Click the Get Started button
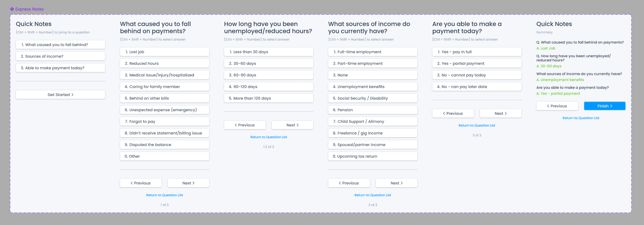 pos(60,95)
